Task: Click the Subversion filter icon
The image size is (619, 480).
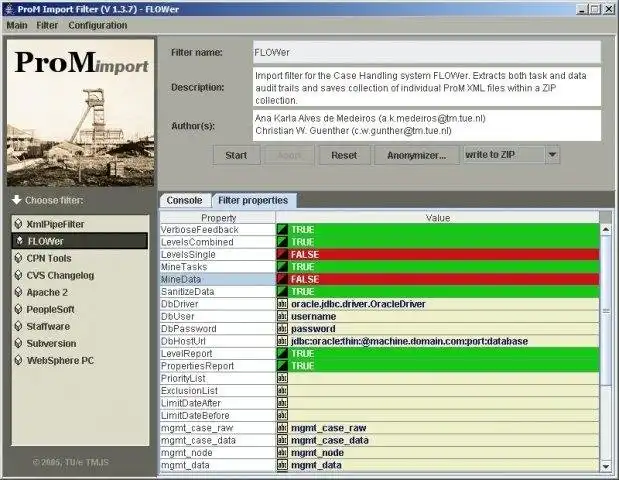Action: click(x=18, y=343)
